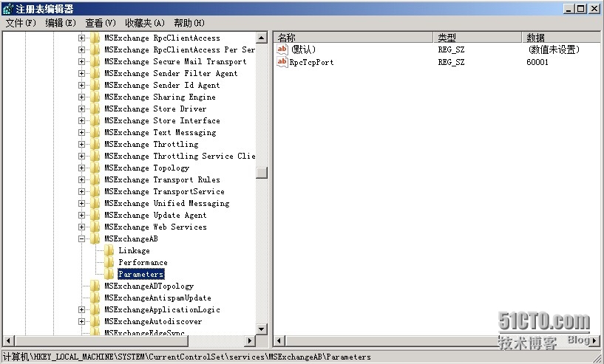Select the Linkage tree item

(x=134, y=251)
